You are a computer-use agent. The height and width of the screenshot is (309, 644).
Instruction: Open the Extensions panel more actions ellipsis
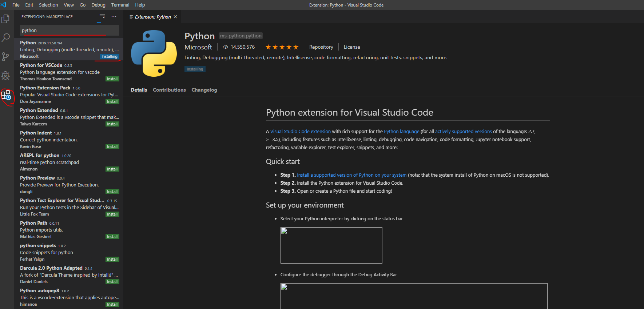coord(114,17)
